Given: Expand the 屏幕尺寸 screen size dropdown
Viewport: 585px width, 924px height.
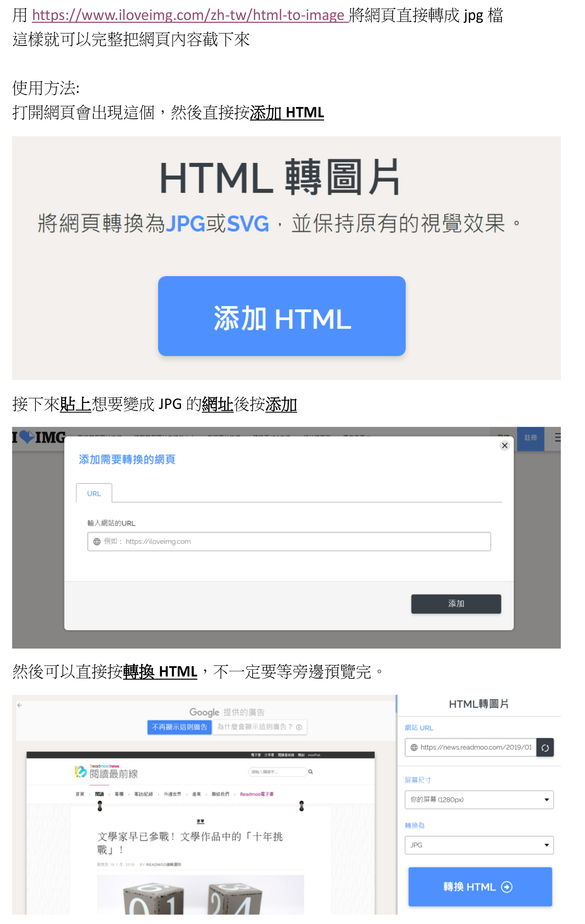Looking at the screenshot, I should (x=479, y=800).
